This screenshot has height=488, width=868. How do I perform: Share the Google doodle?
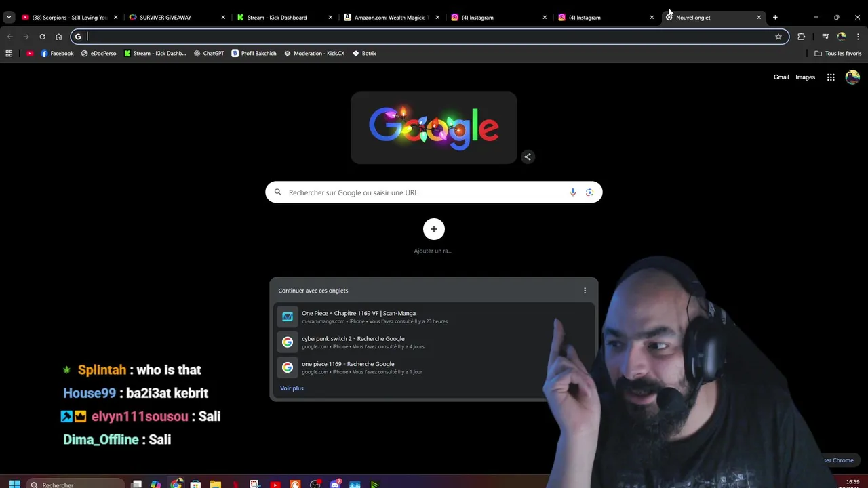click(528, 157)
